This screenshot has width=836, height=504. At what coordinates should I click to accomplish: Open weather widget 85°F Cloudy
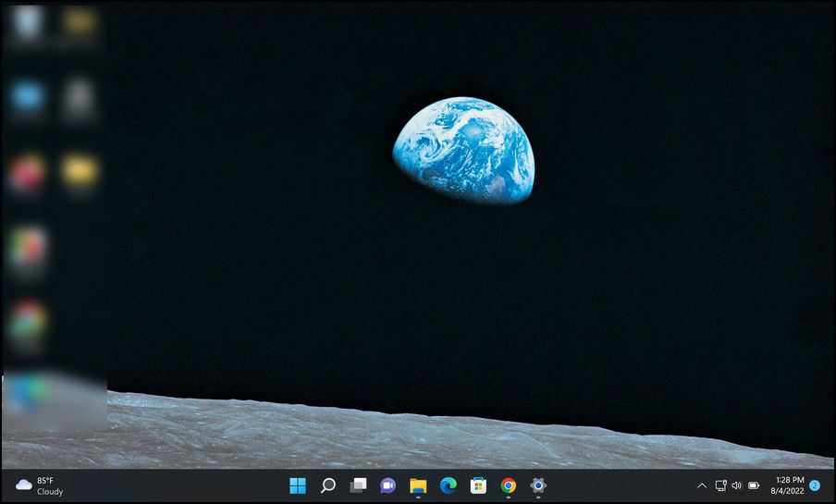tap(40, 486)
